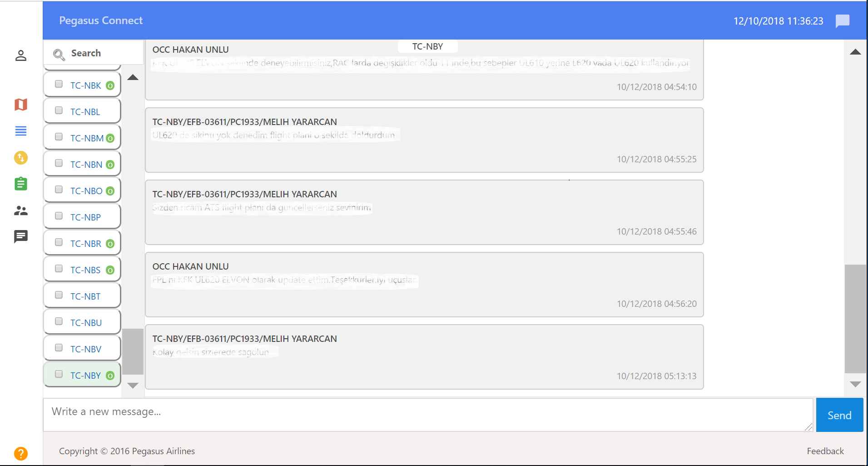Viewport: 868px width, 466px height.
Task: Click message pane scroll-up arrow
Action: coord(855,52)
